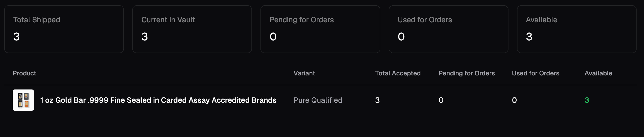Click the number in the Current In Vault card
644x137 pixels.
pyautogui.click(x=145, y=37)
